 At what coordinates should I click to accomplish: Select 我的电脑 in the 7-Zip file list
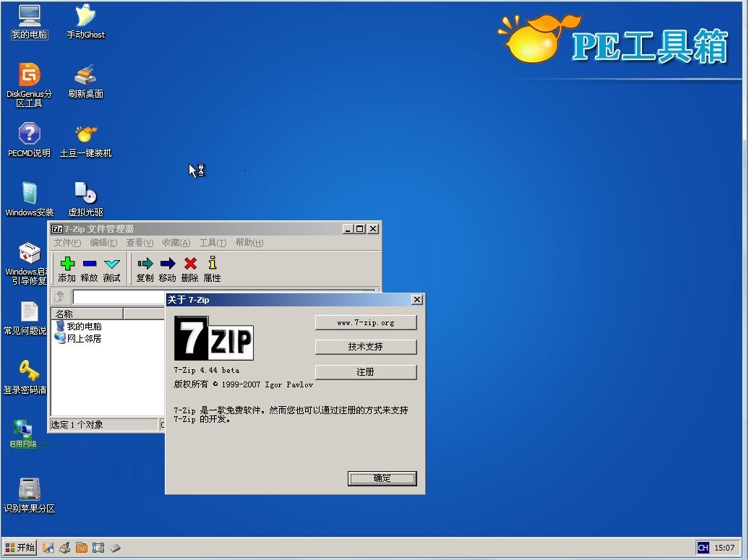[x=79, y=326]
